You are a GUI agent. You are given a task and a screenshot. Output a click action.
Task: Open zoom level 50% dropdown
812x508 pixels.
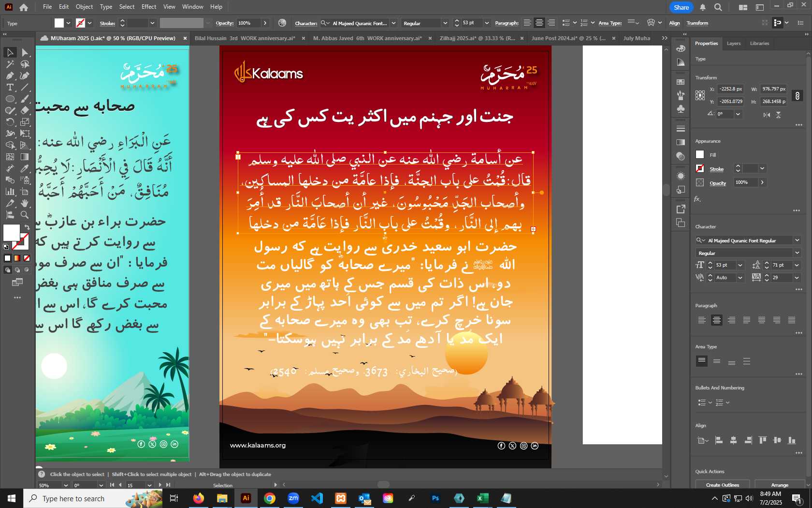coord(66,485)
